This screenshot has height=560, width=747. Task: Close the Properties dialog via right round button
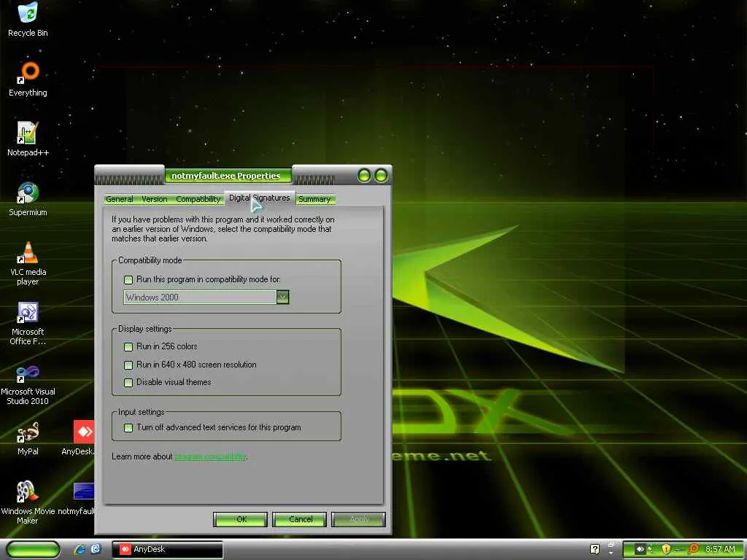[381, 176]
